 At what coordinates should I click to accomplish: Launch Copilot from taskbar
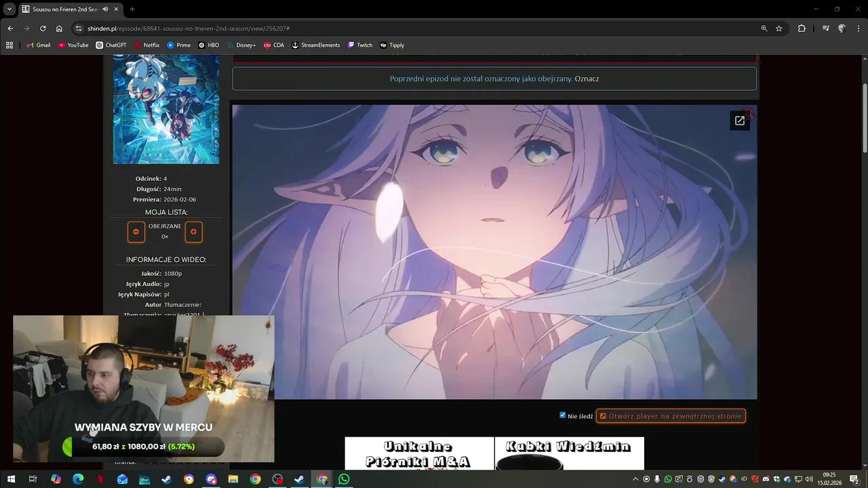click(x=56, y=479)
